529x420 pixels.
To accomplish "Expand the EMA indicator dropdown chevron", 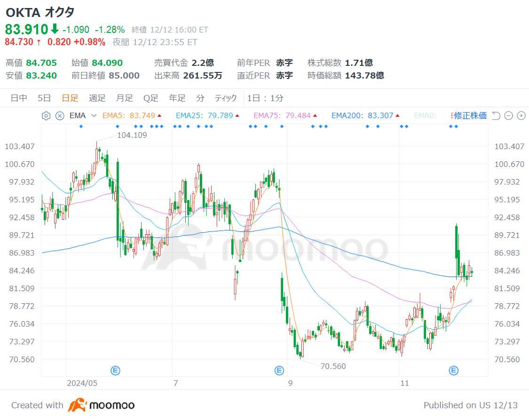I will point(94,116).
